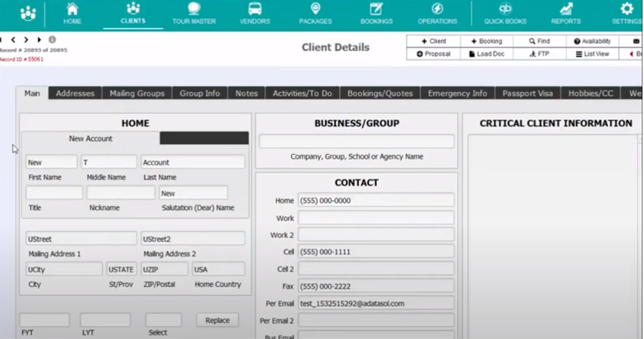This screenshot has height=339, width=644.
Task: Click the Work phone field
Action: pyautogui.click(x=376, y=218)
